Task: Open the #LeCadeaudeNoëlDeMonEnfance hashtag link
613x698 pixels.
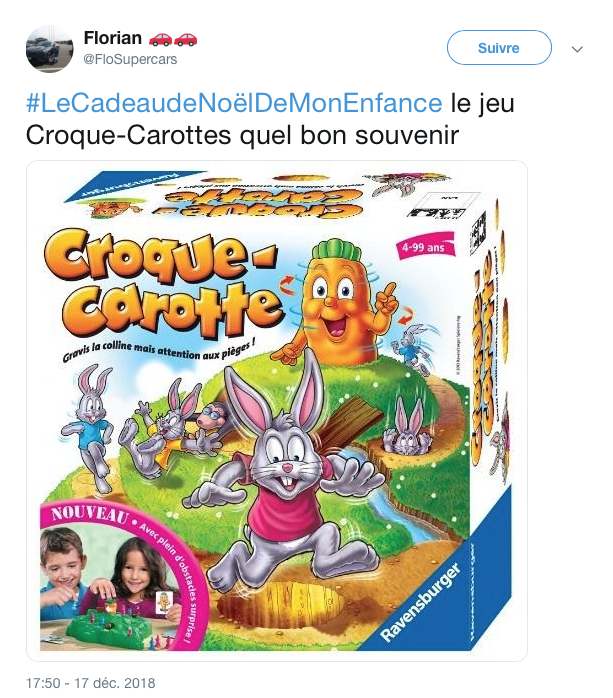Action: point(234,103)
